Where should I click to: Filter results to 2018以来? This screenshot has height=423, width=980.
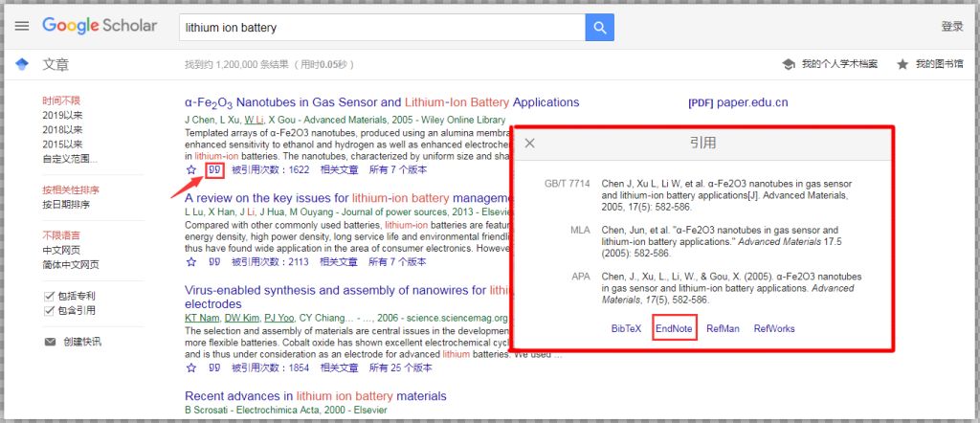click(x=62, y=129)
